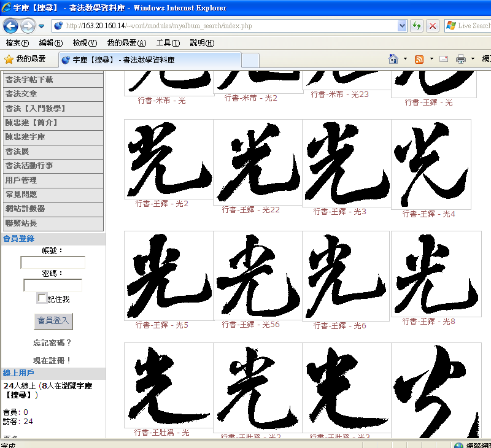Click the Home page icon
Screen dimensions: 491x448
click(x=393, y=59)
